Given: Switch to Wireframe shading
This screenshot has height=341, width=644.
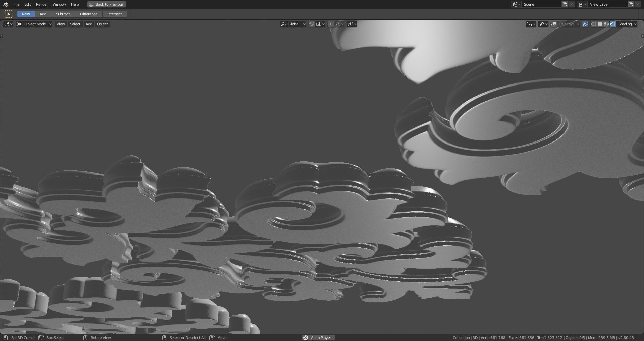Looking at the screenshot, I should [x=594, y=24].
